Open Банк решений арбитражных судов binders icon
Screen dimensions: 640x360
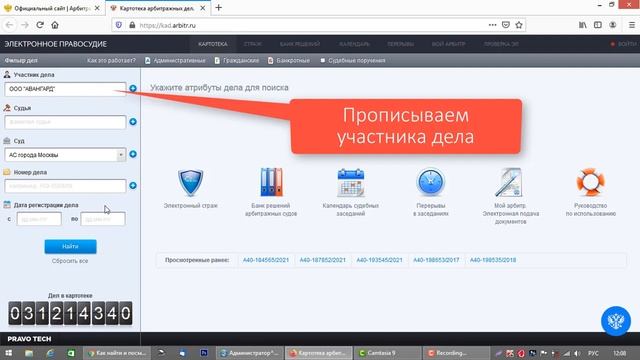271,182
